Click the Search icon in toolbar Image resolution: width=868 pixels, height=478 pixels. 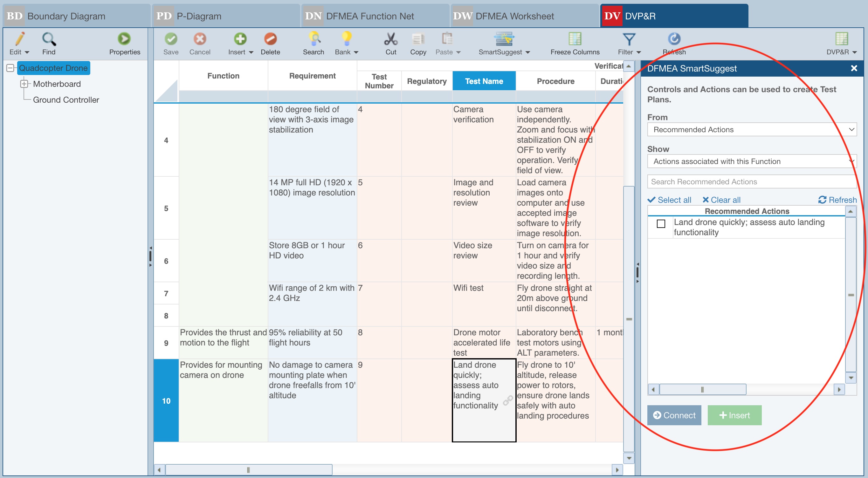(x=313, y=39)
